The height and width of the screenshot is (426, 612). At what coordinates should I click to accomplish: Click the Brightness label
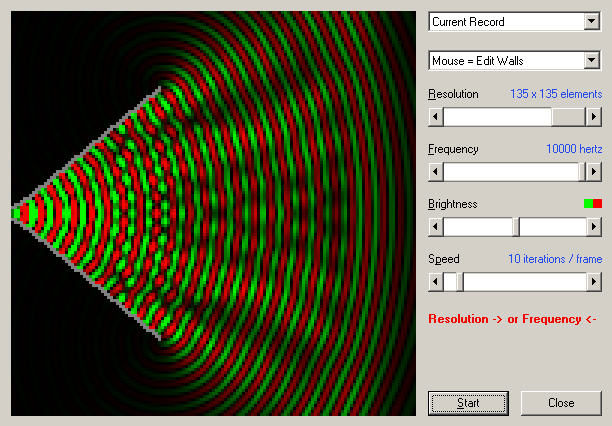(x=453, y=204)
